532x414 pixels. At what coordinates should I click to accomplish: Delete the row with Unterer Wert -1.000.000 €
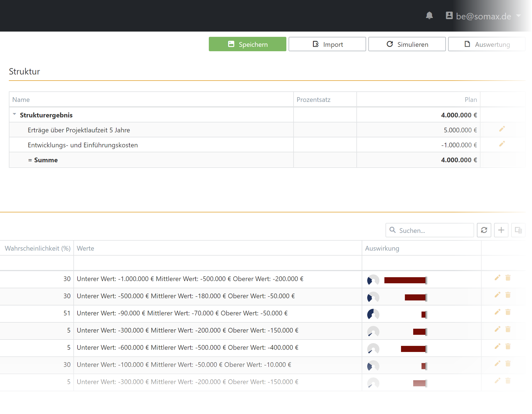[508, 278]
